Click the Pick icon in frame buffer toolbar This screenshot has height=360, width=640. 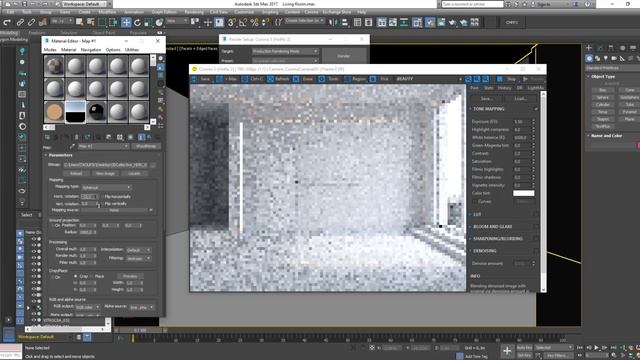pos(373,79)
